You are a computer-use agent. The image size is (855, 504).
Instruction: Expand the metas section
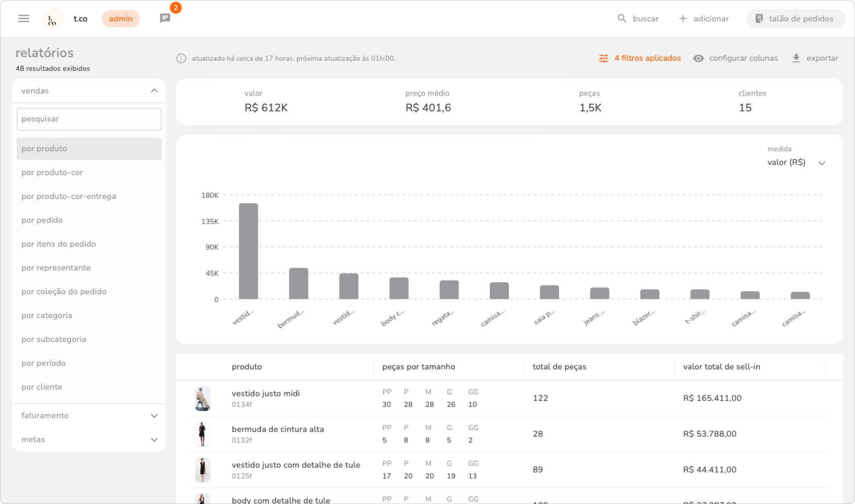click(154, 440)
